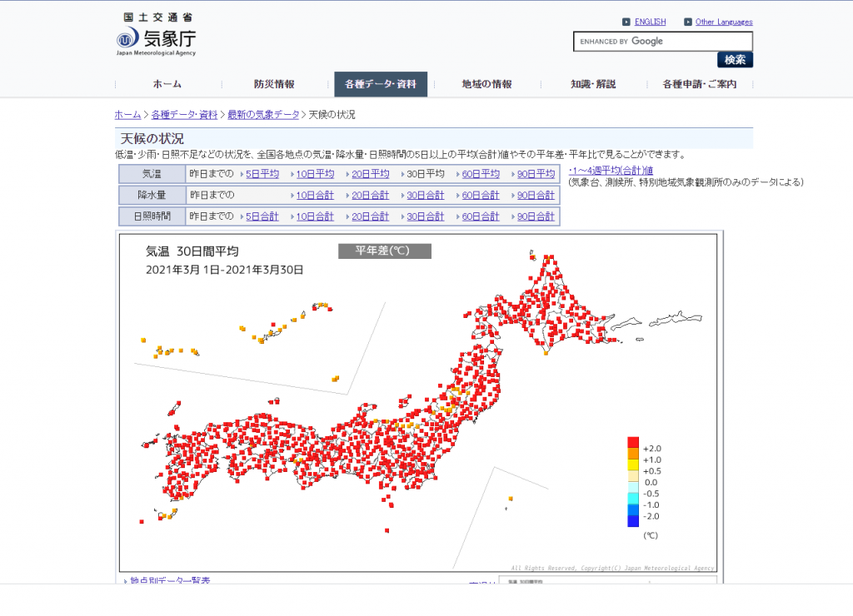The image size is (853, 616).
Task: Click the 最新の気象データ breadcrumb link
Action: [263, 115]
